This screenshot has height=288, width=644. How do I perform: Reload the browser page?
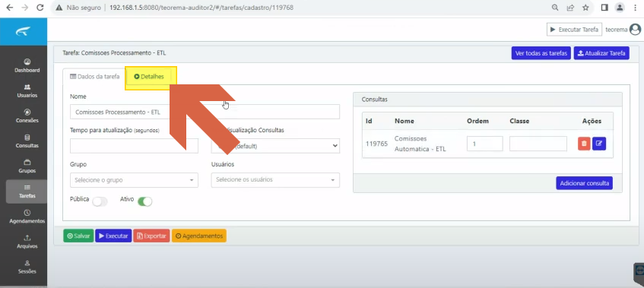coord(40,8)
